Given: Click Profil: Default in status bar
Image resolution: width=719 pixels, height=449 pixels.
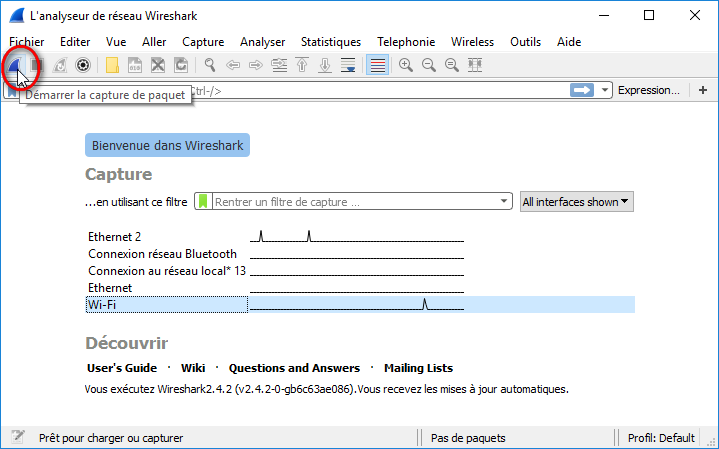Looking at the screenshot, I should pos(661,438).
